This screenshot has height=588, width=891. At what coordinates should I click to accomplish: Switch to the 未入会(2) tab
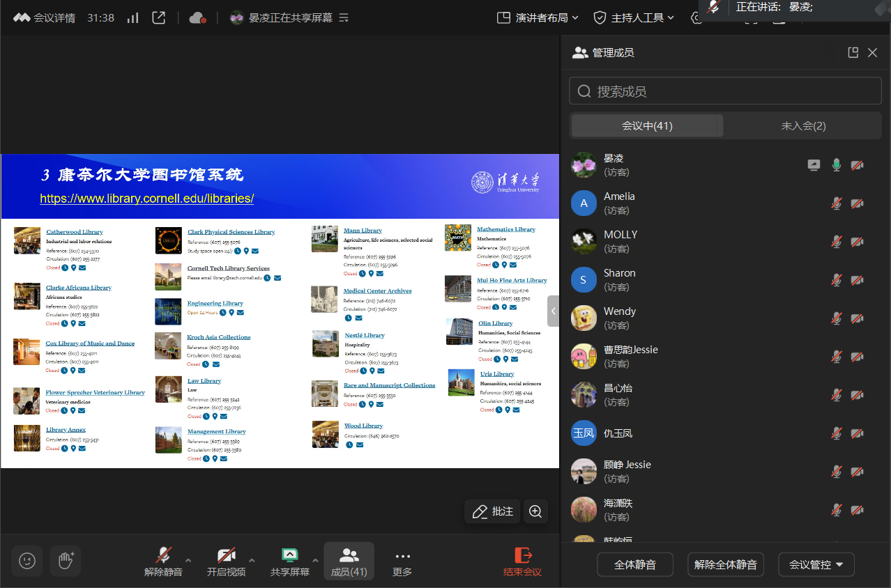[x=803, y=125]
